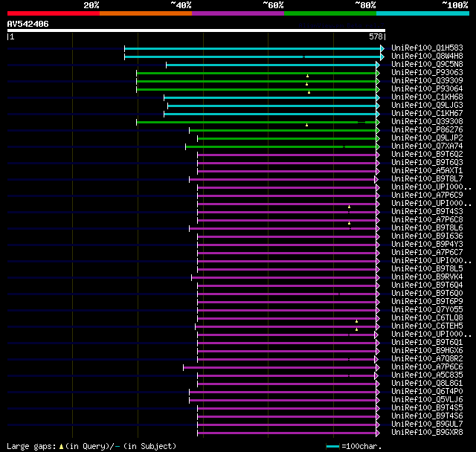Select the UniRef100_A5C835 label
476x452 pixels.
427,375
